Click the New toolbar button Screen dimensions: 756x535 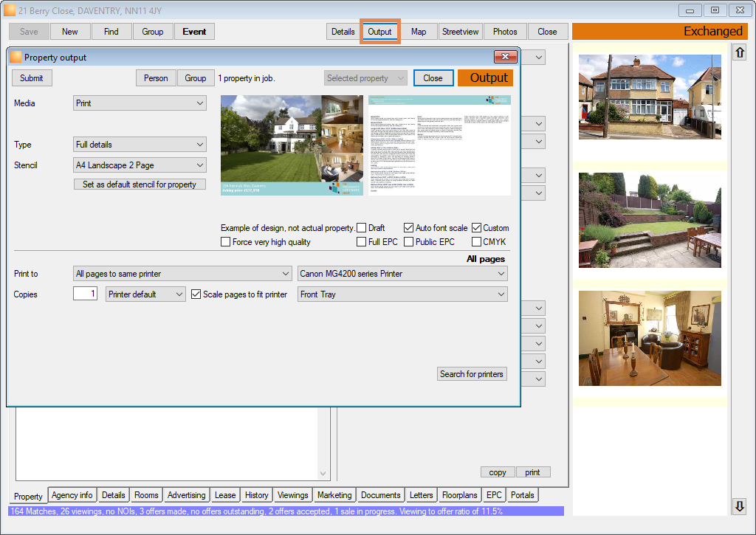[x=70, y=31]
